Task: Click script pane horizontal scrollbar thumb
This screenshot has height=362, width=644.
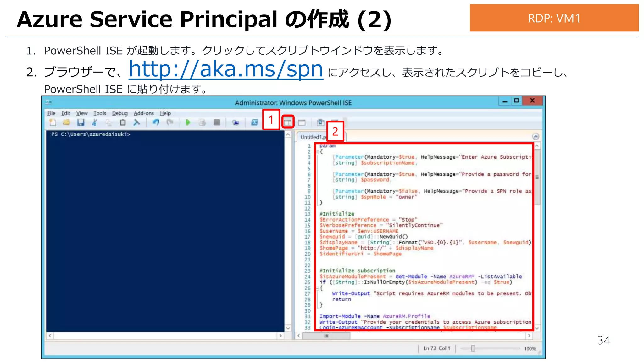Action: (326, 336)
